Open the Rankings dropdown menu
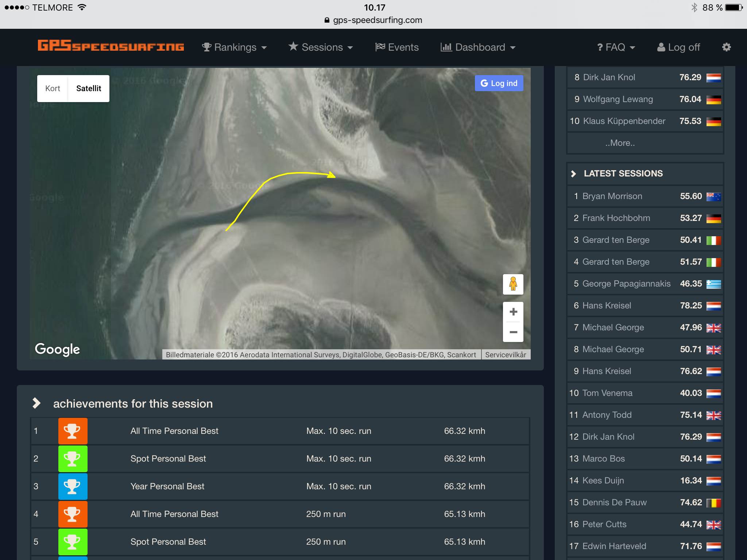This screenshot has height=560, width=747. click(x=235, y=47)
